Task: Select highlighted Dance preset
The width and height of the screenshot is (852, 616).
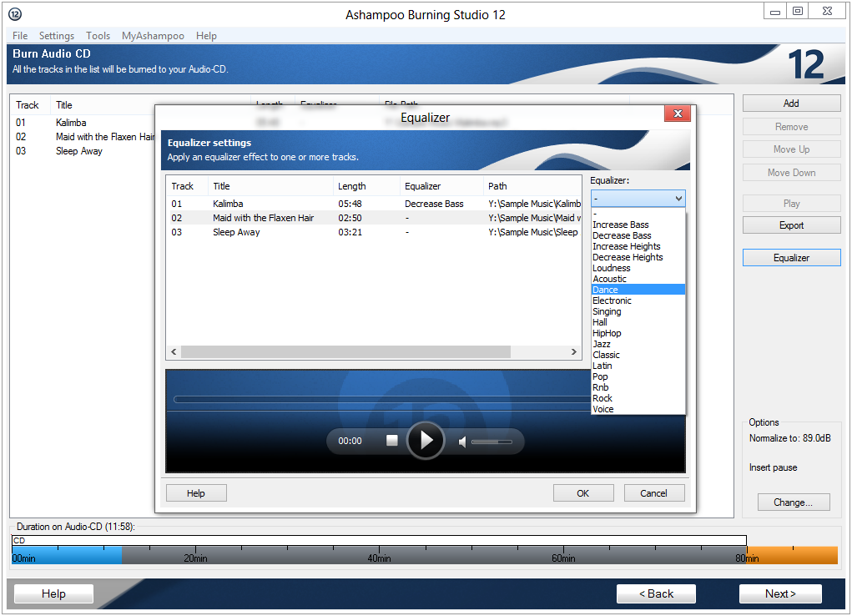Action: click(x=638, y=290)
